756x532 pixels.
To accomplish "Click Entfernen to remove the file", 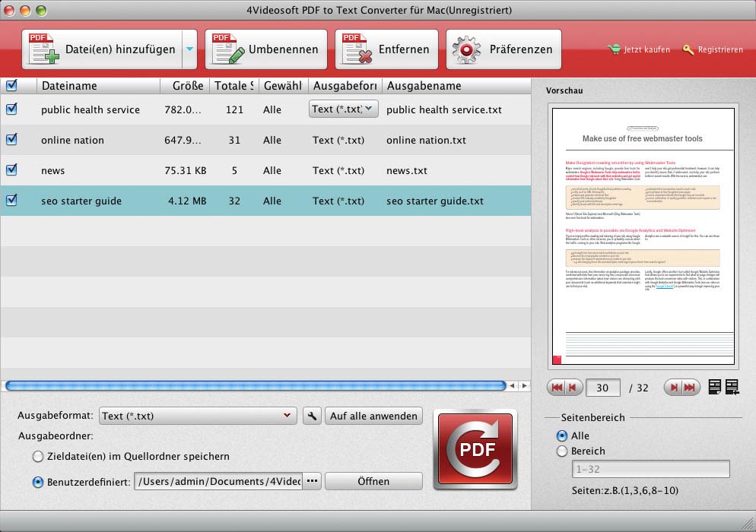I will point(387,49).
